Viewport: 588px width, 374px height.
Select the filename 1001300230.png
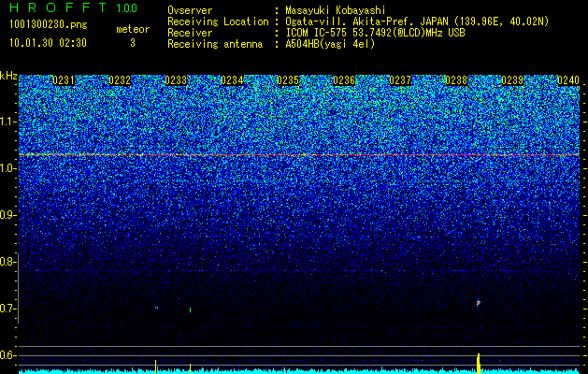pyautogui.click(x=49, y=25)
